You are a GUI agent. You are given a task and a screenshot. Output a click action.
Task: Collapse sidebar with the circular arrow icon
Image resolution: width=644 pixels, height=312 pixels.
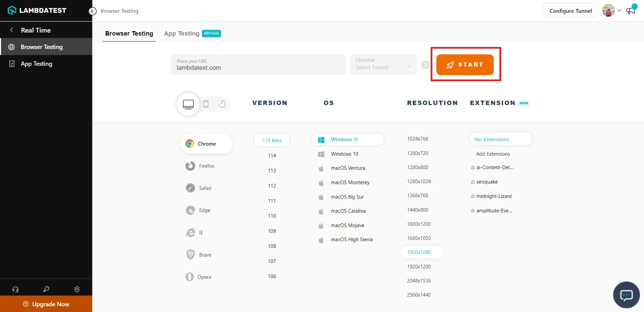tap(93, 11)
